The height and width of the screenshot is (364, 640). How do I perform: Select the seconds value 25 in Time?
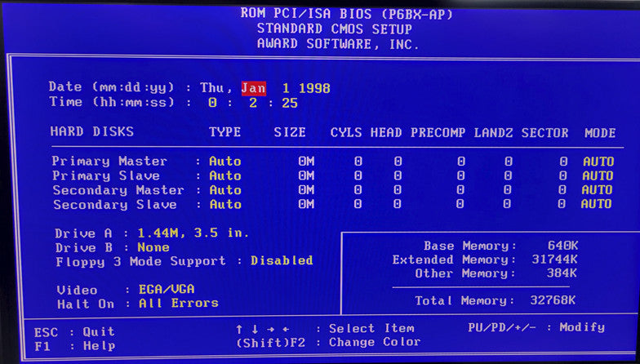pos(289,103)
